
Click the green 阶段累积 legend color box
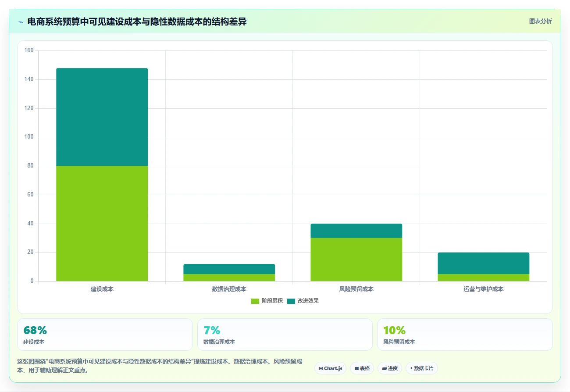255,301
